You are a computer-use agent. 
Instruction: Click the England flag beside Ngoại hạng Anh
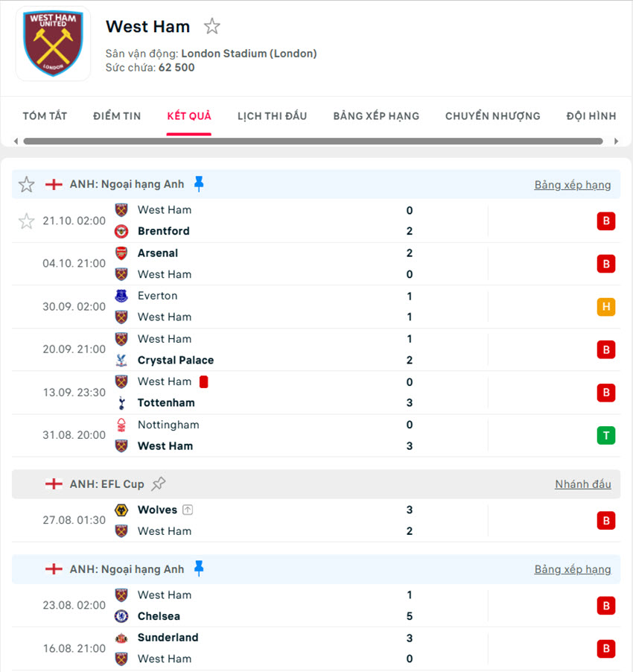coord(54,184)
